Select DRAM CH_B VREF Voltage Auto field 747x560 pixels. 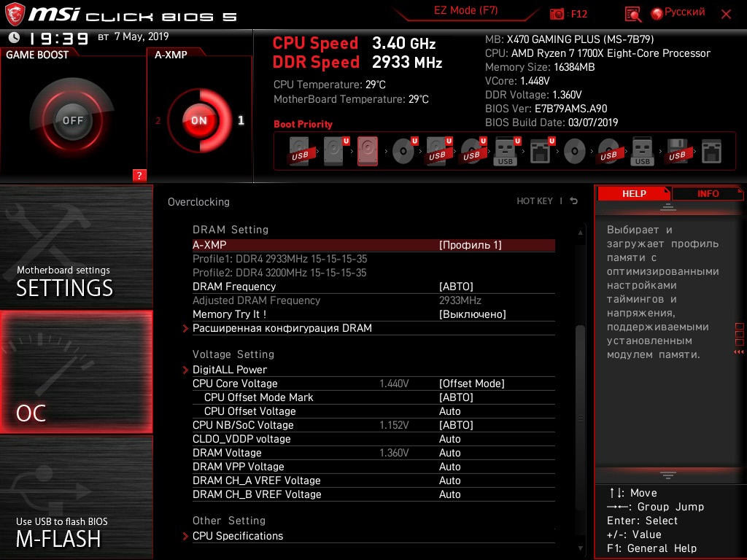click(449, 494)
